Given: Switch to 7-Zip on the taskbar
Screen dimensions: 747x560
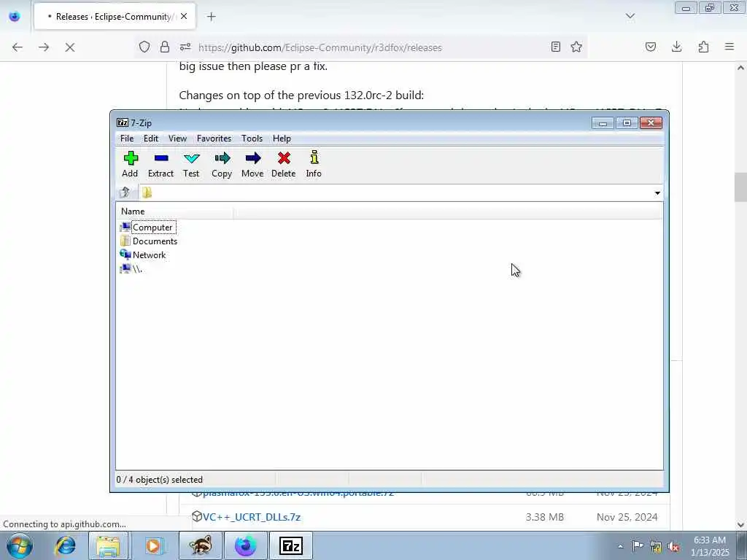Looking at the screenshot, I should pyautogui.click(x=291, y=545).
